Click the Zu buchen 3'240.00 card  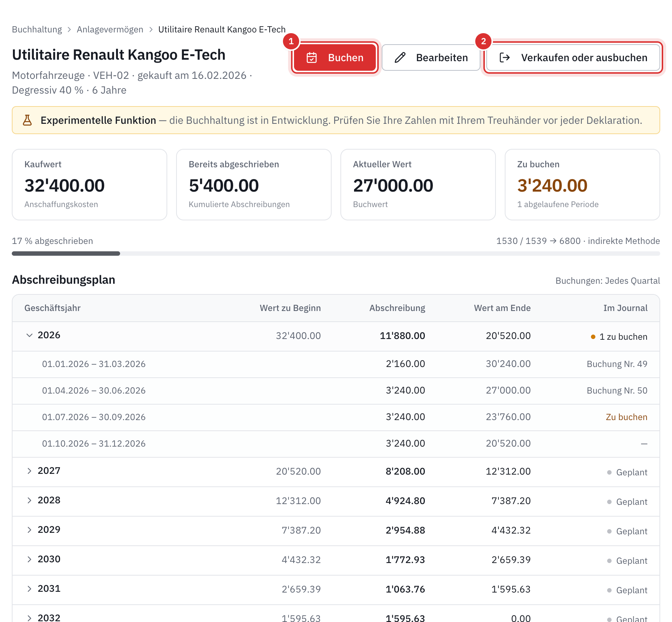(582, 185)
